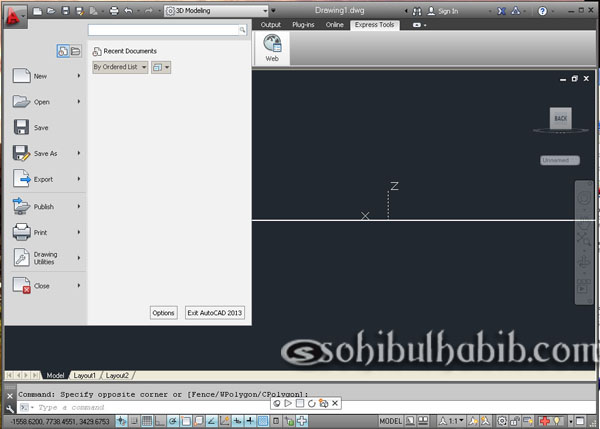Image resolution: width=600 pixels, height=429 pixels.
Task: Toggle Snap Mode in the status bar
Action: (x=134, y=421)
